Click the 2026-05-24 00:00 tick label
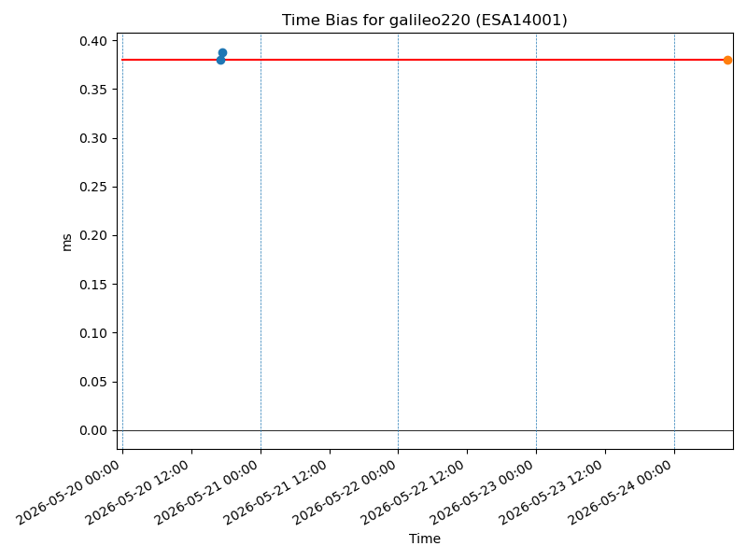Viewport: 747px width, 560px height. click(620, 494)
